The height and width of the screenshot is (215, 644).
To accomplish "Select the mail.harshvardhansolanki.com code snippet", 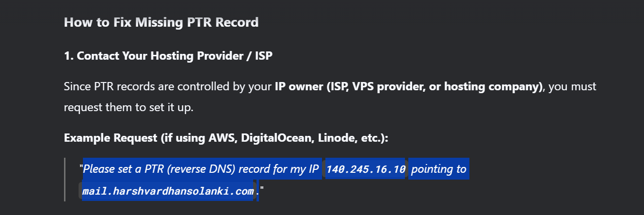I will tap(168, 191).
